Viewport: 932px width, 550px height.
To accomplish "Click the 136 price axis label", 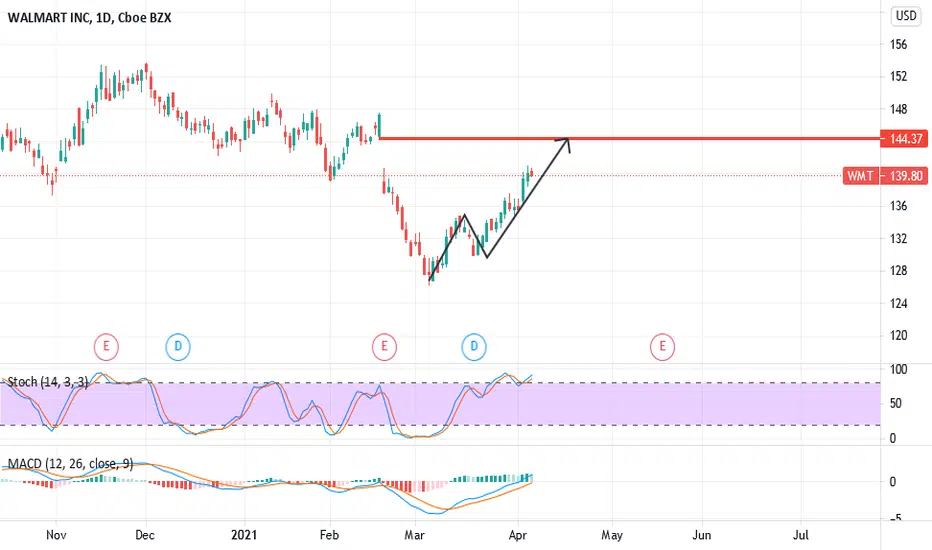I will pyautogui.click(x=898, y=206).
